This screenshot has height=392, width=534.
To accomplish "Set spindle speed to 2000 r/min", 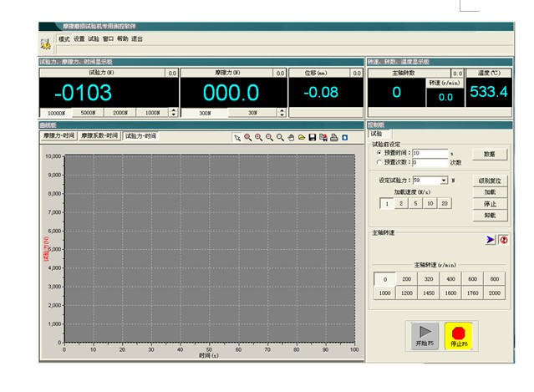I will point(495,293).
